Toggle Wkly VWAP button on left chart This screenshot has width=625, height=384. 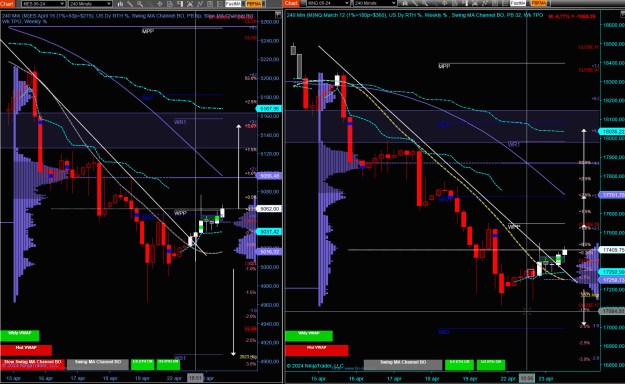20,336
